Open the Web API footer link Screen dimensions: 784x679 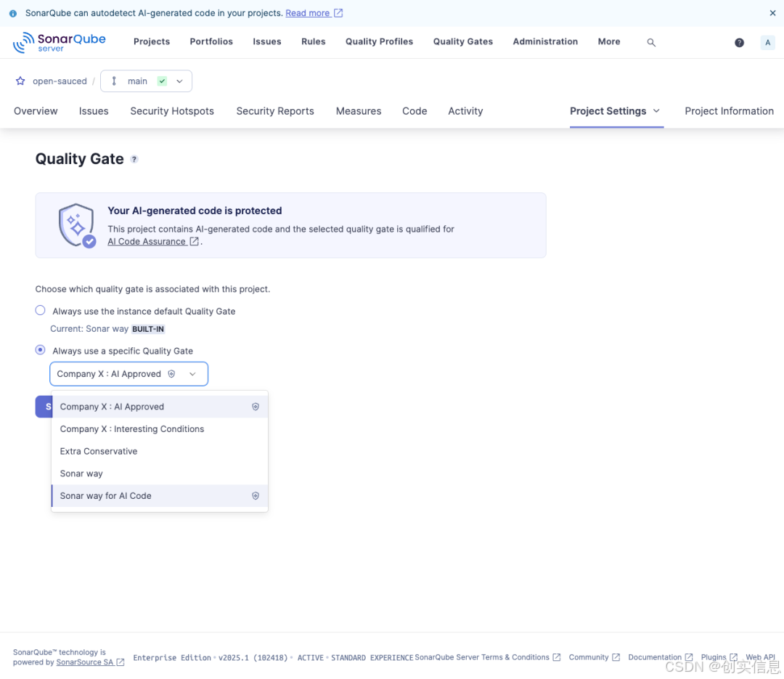(x=760, y=657)
